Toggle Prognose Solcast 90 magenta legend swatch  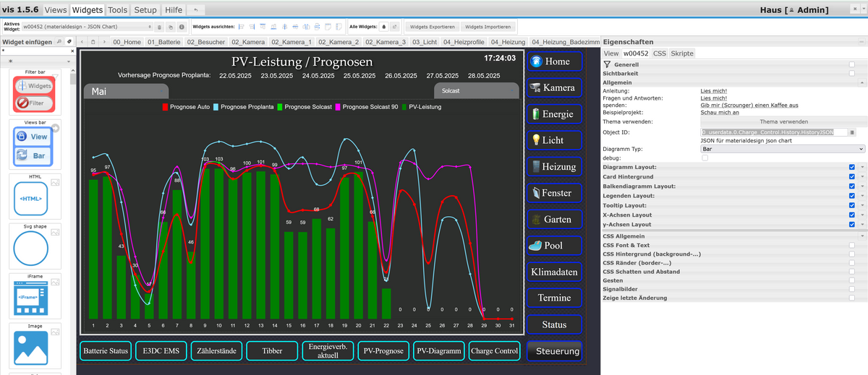click(x=338, y=107)
